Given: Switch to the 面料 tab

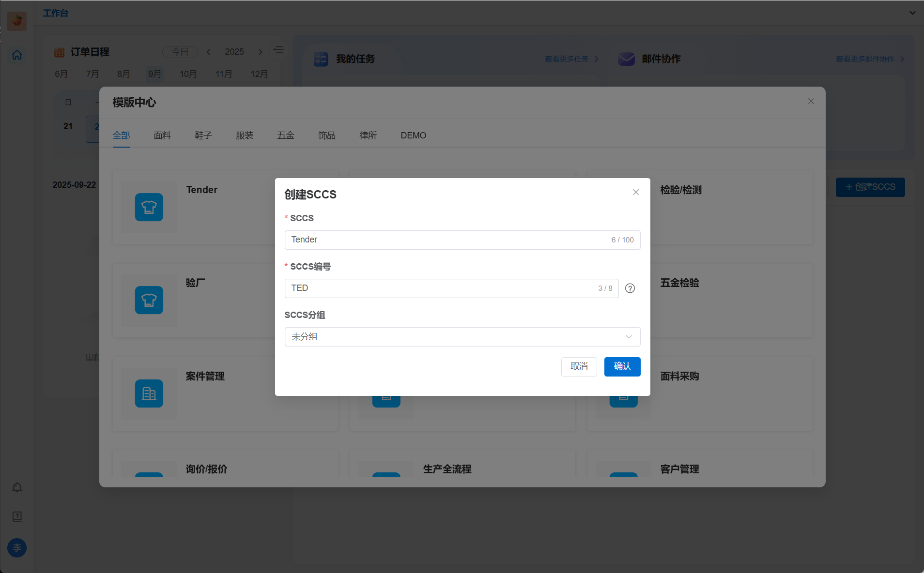Looking at the screenshot, I should pos(162,136).
